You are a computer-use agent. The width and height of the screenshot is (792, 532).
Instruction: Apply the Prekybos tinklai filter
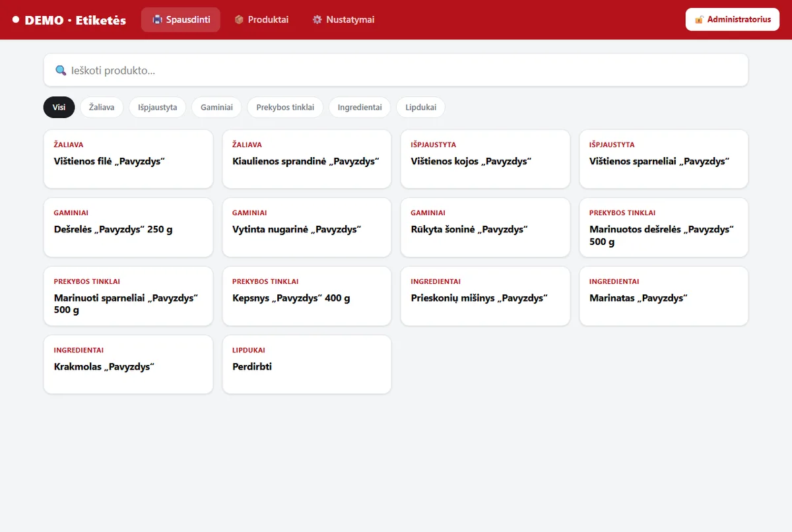click(285, 107)
